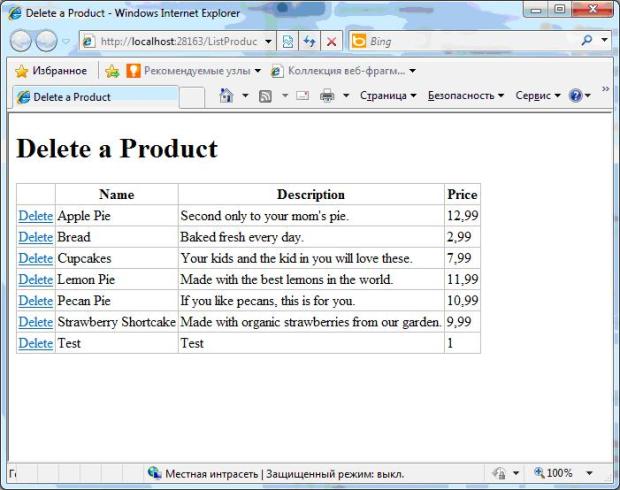620x490 pixels.
Task: Delete the Apple Pie product
Action: [35, 215]
